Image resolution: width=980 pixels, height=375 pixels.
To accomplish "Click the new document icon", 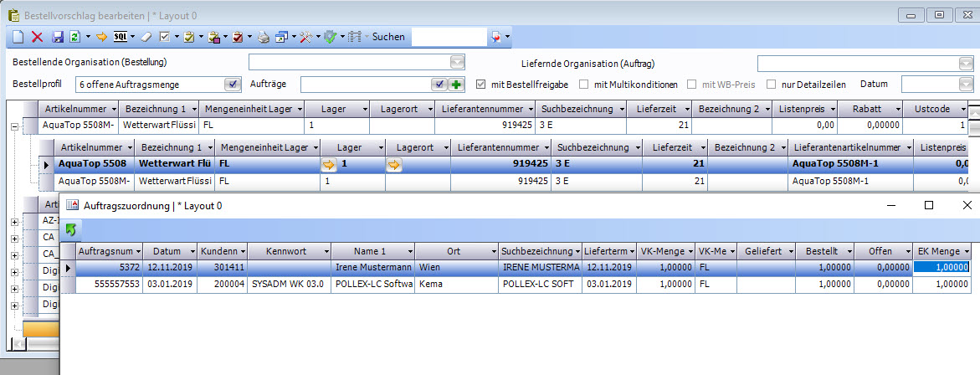I will [18, 37].
